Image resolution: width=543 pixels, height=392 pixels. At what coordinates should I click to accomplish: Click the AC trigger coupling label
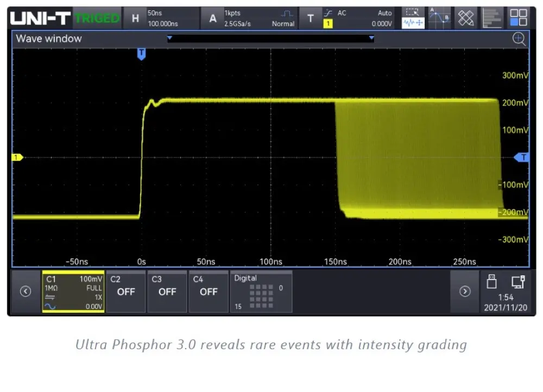[342, 13]
